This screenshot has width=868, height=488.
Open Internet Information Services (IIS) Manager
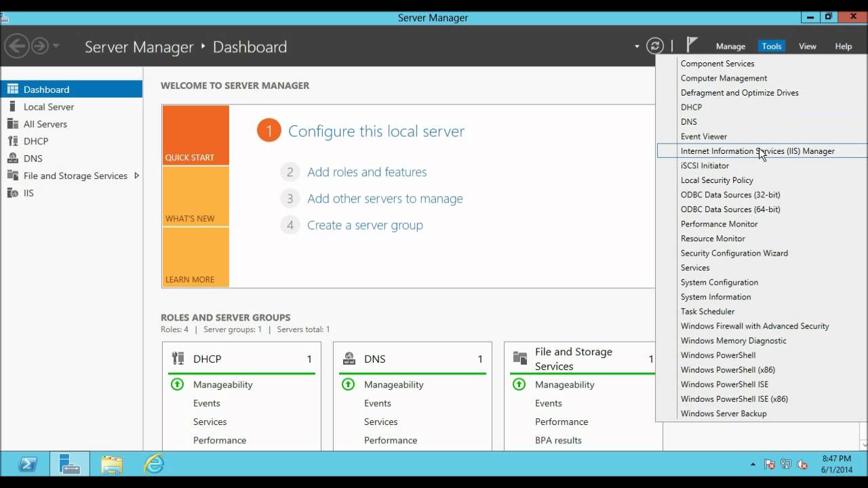(762, 151)
